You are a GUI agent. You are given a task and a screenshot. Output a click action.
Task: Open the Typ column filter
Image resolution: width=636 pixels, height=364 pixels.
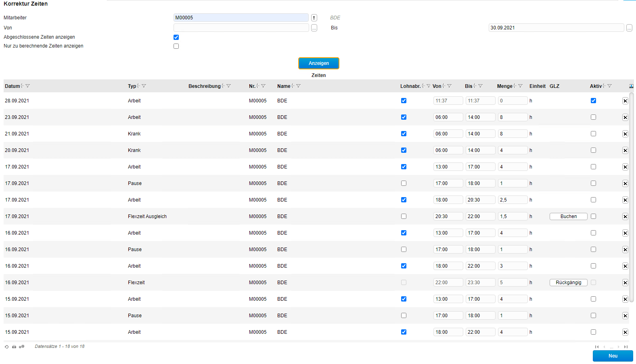tap(144, 86)
